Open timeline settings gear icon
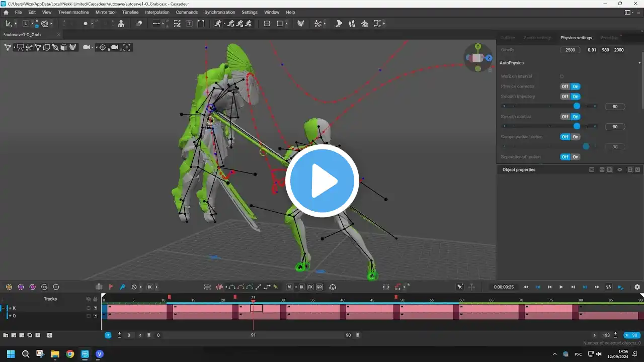This screenshot has height=362, width=644. click(x=637, y=287)
